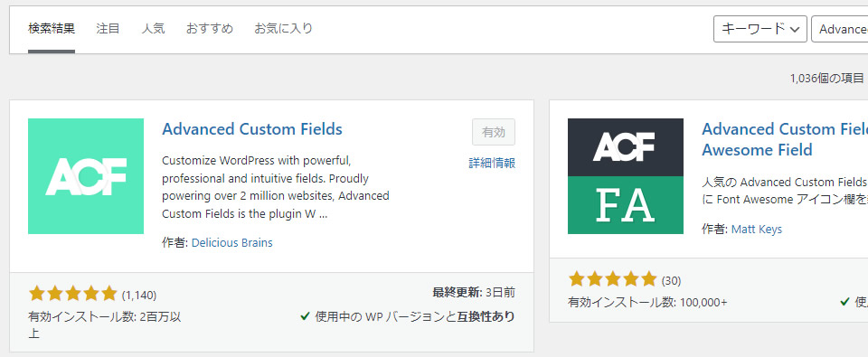Open the Delicious Brains author link
The width and height of the screenshot is (868, 357).
point(232,242)
